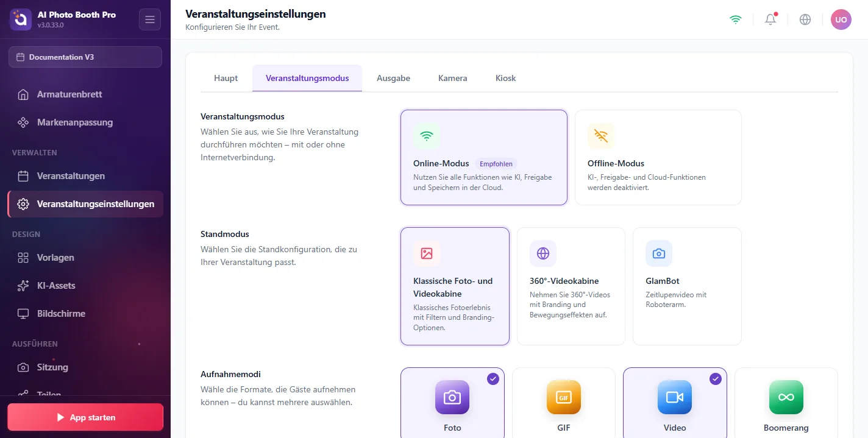Image resolution: width=868 pixels, height=438 pixels.
Task: Click the orange GIF icon
Action: pyautogui.click(x=564, y=397)
